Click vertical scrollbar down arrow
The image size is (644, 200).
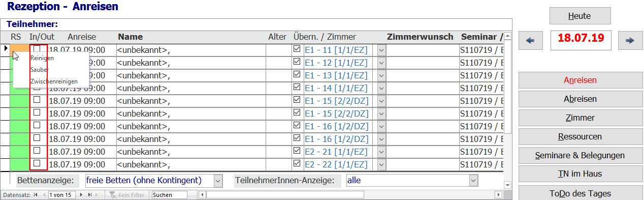tap(507, 185)
